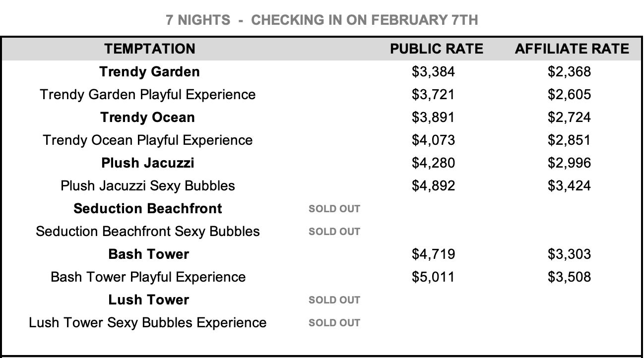644x358 pixels.
Task: Choose Trendy Ocean Playful Experience label
Action: coord(148,140)
